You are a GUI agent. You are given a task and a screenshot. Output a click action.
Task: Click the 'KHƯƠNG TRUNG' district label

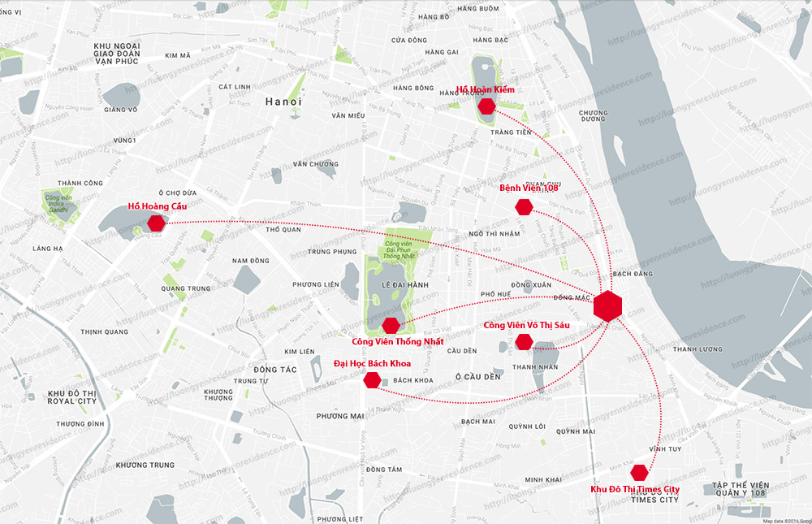pos(145,465)
